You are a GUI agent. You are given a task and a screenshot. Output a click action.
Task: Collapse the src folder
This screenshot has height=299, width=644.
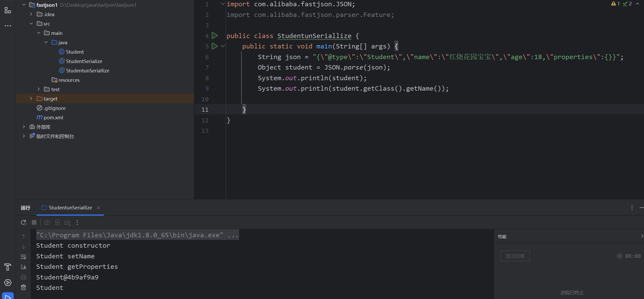click(x=31, y=23)
